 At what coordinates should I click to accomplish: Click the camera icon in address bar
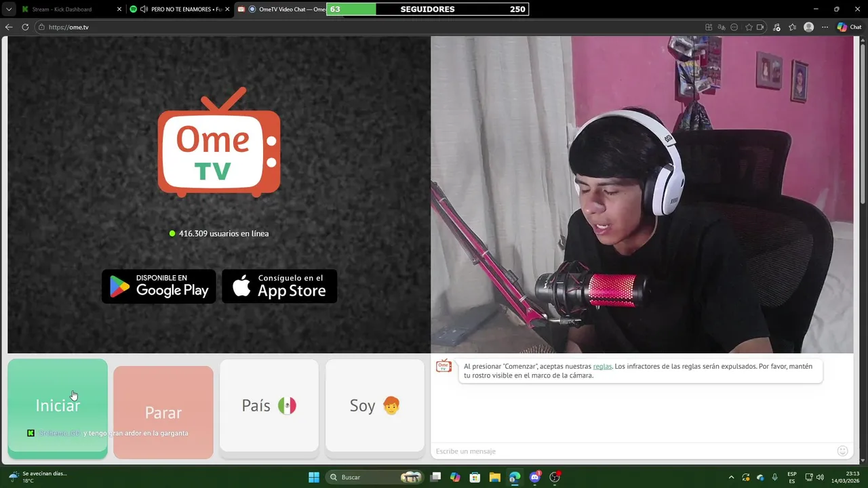pyautogui.click(x=760, y=27)
